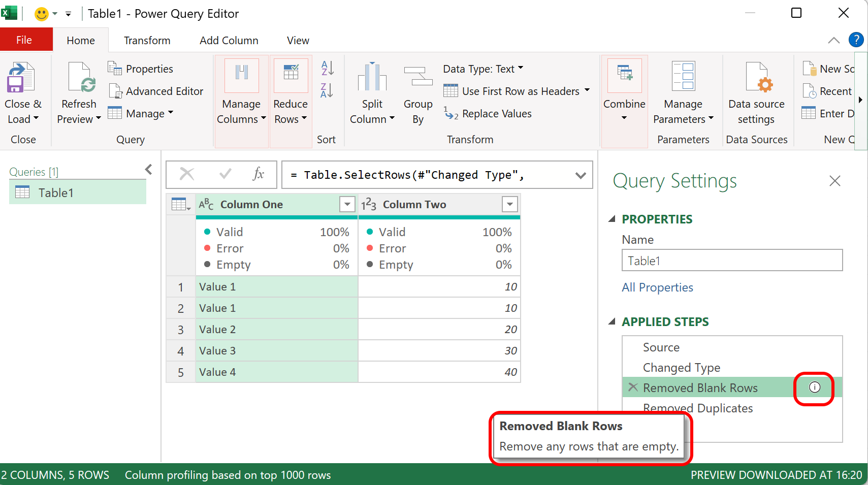
Task: Click the Reduce Rows icon
Action: pyautogui.click(x=291, y=75)
